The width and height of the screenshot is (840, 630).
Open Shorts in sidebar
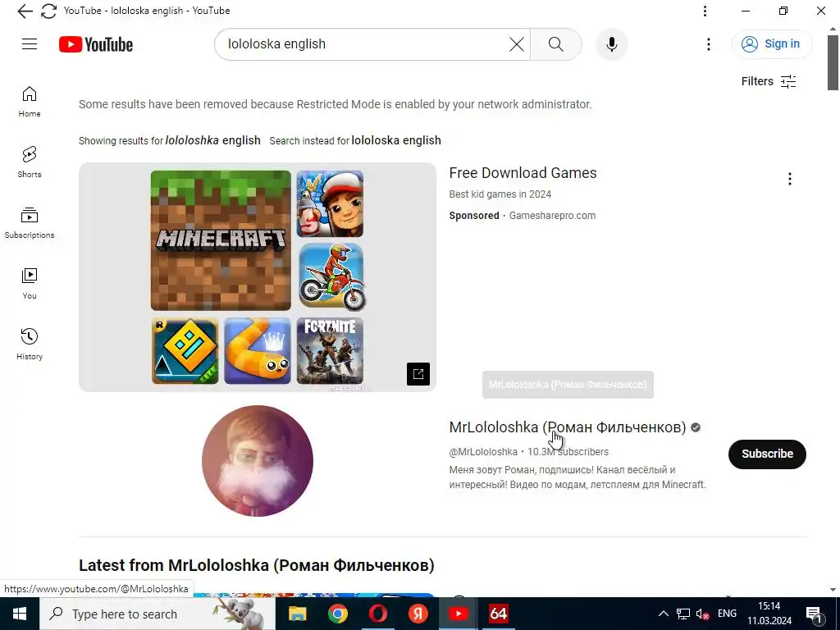pos(30,162)
